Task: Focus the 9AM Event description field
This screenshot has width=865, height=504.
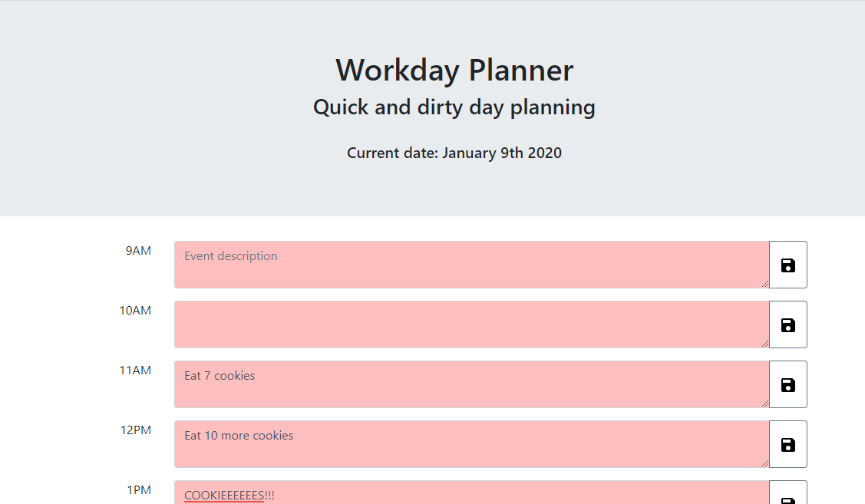Action: tap(472, 265)
